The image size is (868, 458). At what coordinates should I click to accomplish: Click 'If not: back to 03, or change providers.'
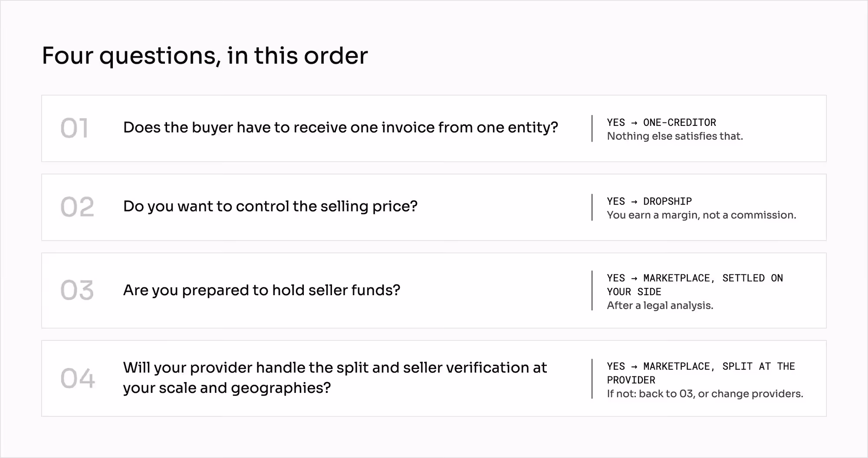(705, 394)
